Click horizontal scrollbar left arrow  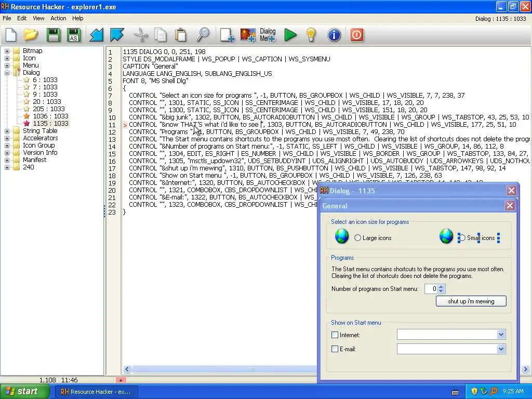coord(127,369)
